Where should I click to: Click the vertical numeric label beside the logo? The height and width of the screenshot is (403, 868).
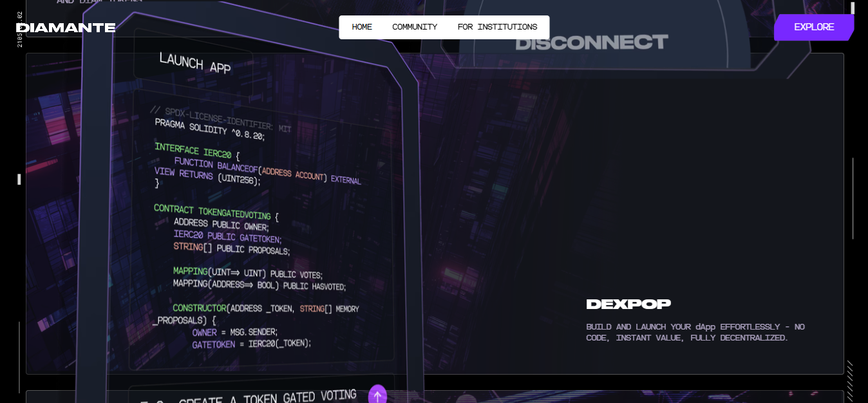click(x=19, y=28)
